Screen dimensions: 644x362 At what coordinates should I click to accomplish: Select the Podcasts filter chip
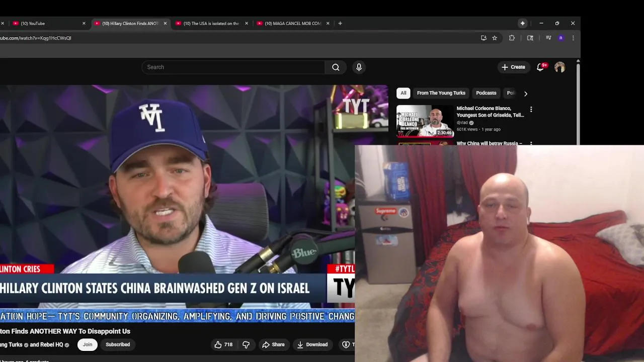[x=486, y=93]
